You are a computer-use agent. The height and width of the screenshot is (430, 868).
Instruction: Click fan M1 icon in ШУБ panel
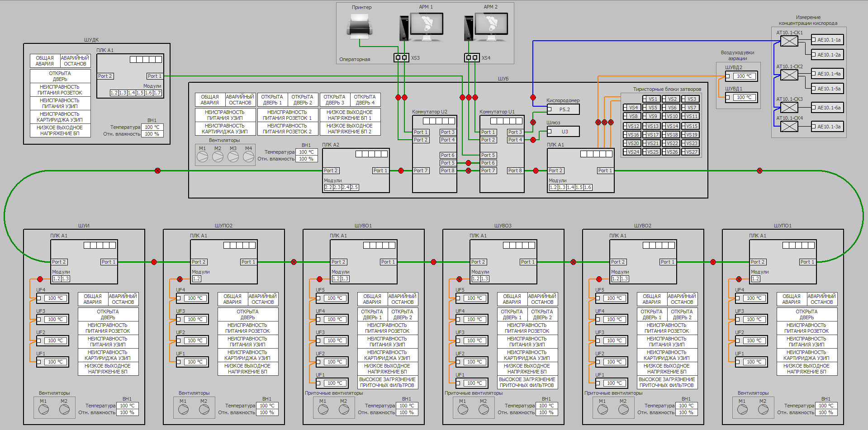coord(203,157)
